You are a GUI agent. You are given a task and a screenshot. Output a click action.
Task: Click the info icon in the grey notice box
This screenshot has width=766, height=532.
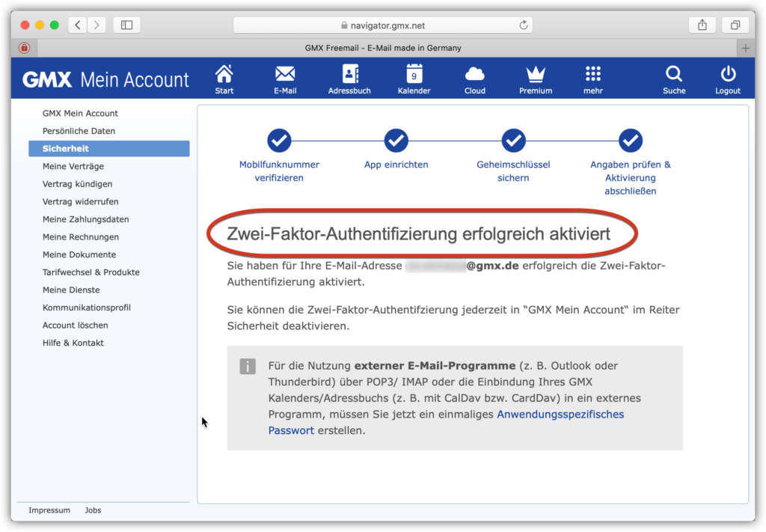248,366
